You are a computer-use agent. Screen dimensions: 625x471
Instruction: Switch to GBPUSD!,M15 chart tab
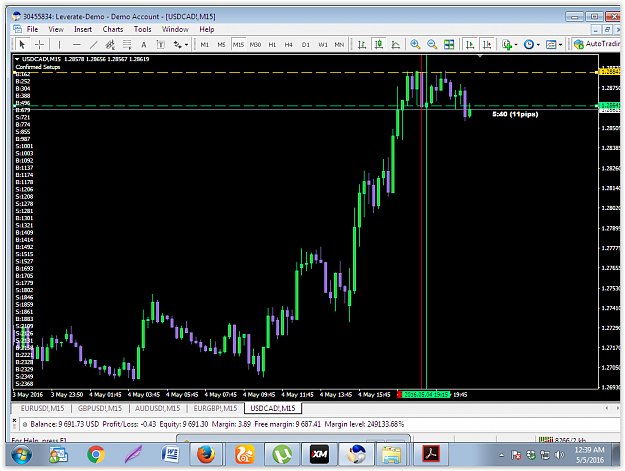[x=100, y=408]
